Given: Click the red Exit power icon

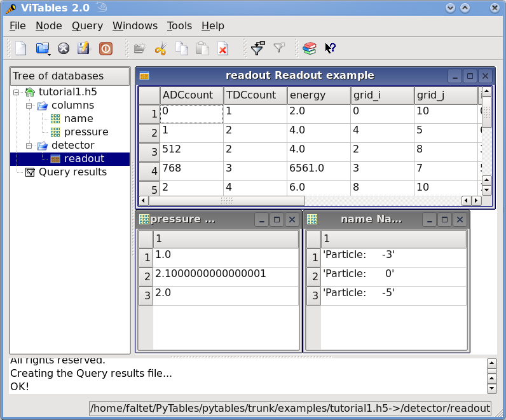Looking at the screenshot, I should [106, 48].
